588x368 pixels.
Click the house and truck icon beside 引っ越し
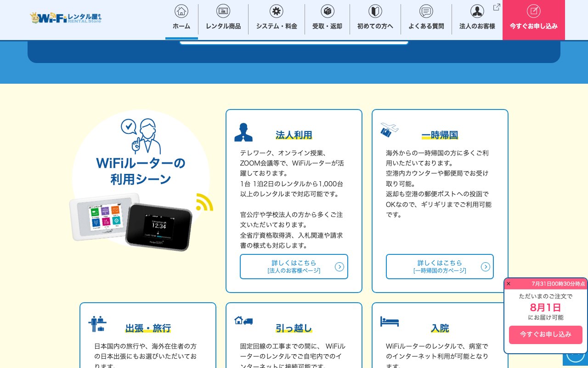pos(243,321)
